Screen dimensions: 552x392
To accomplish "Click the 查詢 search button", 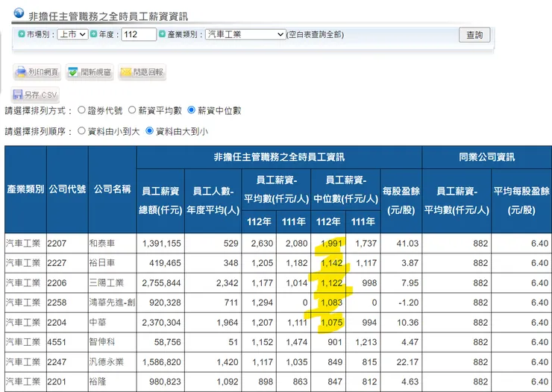I will point(474,35).
